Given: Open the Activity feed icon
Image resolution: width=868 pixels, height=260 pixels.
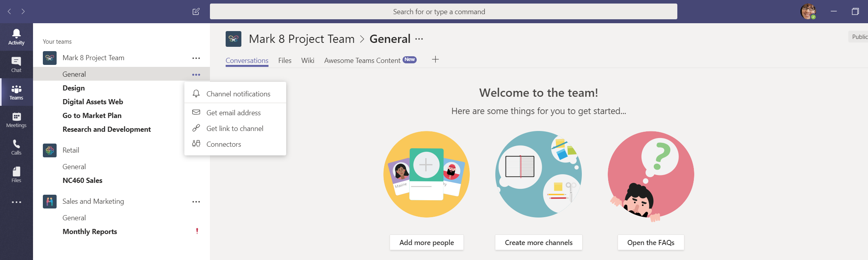Looking at the screenshot, I should [16, 37].
